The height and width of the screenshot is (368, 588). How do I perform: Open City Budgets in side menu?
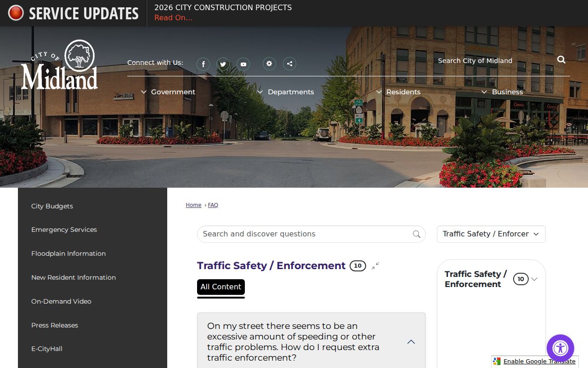pos(52,206)
